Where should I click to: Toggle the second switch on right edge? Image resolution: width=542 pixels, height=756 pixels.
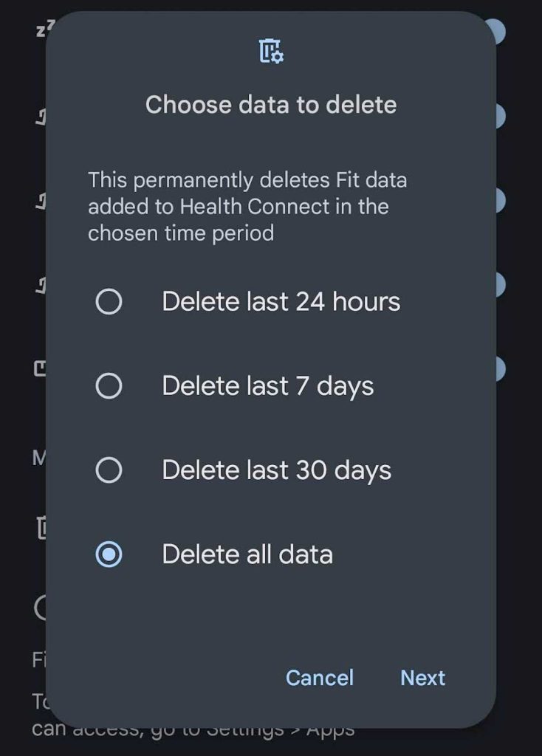coord(499,116)
